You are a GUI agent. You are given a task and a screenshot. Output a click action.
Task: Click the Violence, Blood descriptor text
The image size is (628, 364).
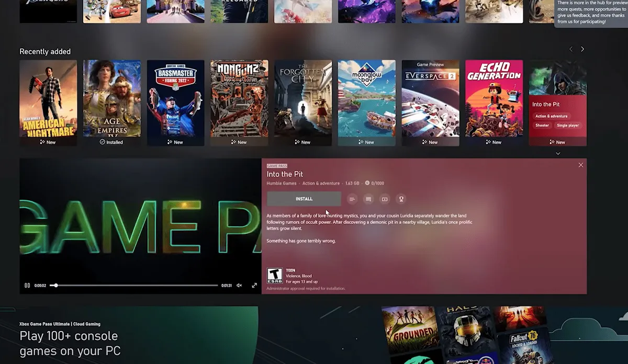[299, 276]
